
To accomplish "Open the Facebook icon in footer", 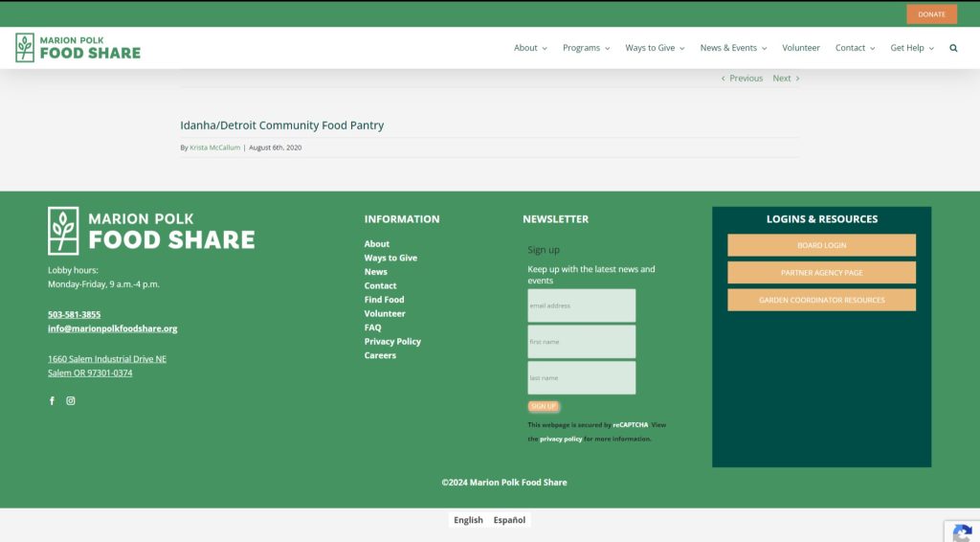I will 52,401.
